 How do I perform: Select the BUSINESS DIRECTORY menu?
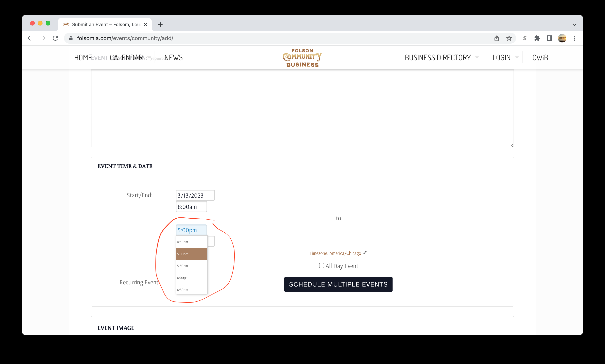[437, 57]
